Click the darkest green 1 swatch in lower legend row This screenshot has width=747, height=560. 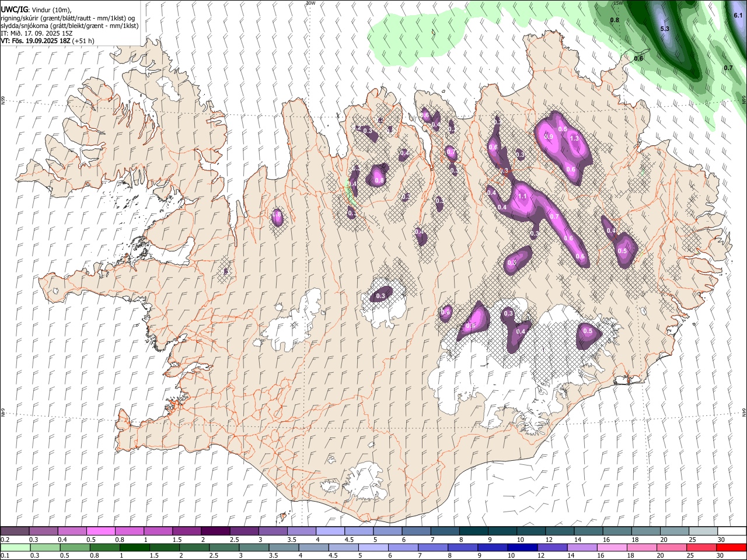(x=134, y=547)
